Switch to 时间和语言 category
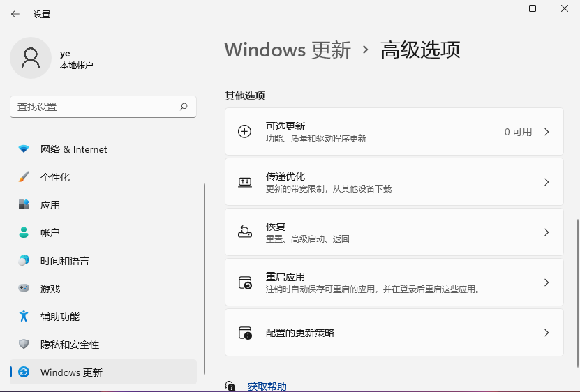Image resolution: width=580 pixels, height=392 pixels. coord(103,260)
